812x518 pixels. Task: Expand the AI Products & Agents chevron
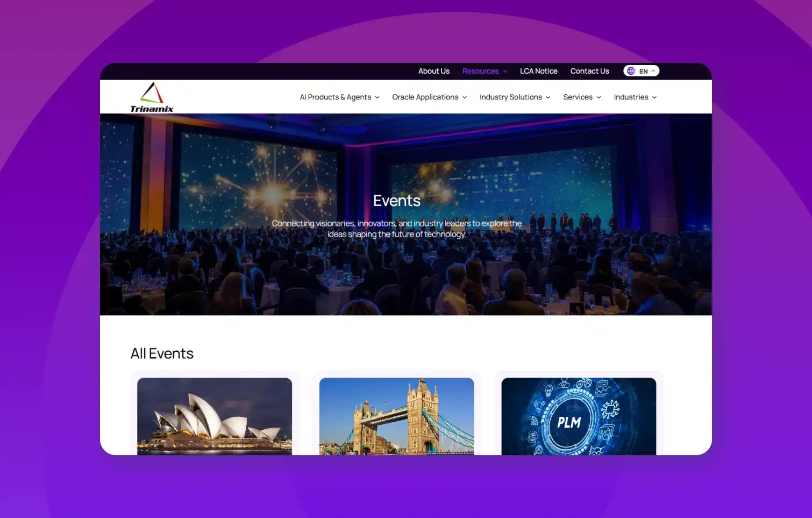tap(377, 97)
